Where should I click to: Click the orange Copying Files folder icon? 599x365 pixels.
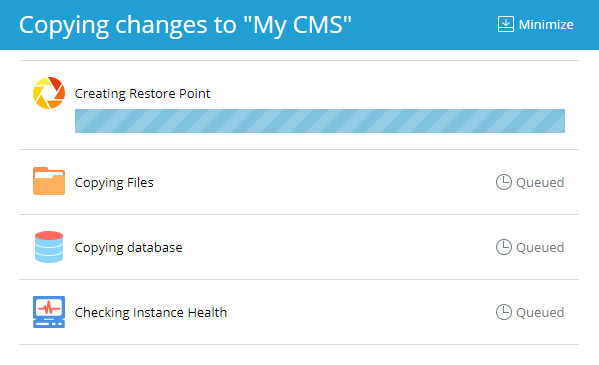tap(49, 181)
